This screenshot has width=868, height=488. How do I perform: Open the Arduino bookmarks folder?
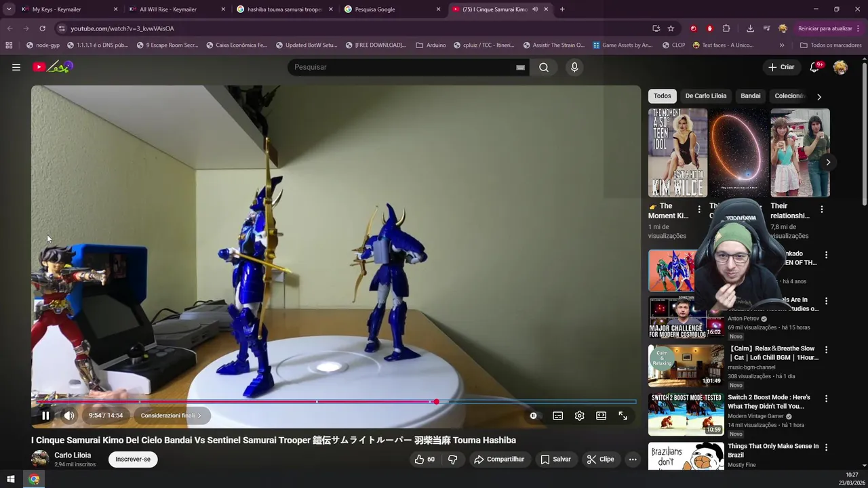point(431,45)
